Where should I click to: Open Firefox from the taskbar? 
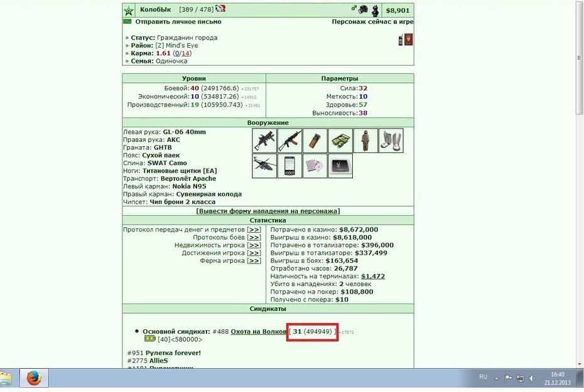point(34,379)
